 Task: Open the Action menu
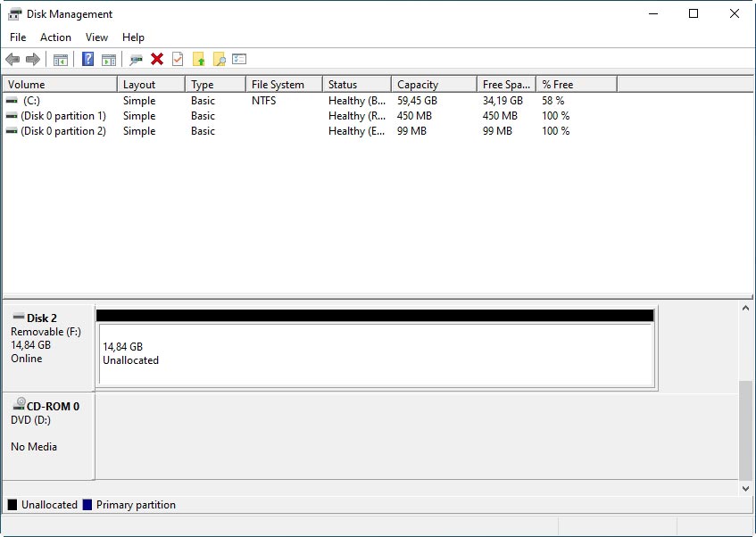55,37
